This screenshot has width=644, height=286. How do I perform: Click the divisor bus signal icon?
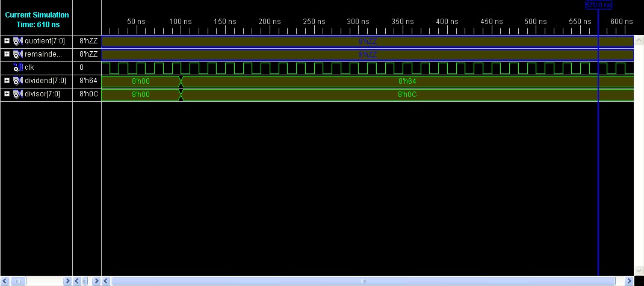pos(17,94)
